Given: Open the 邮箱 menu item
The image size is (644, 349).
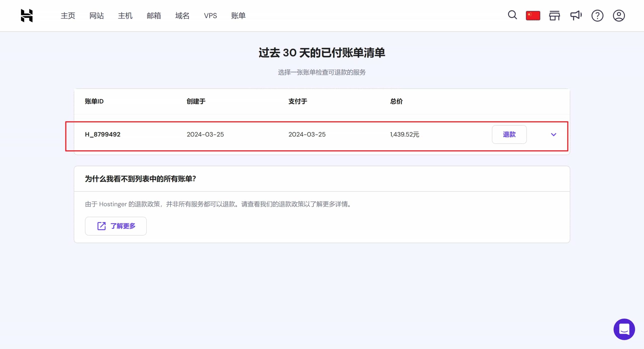Looking at the screenshot, I should click(x=154, y=16).
